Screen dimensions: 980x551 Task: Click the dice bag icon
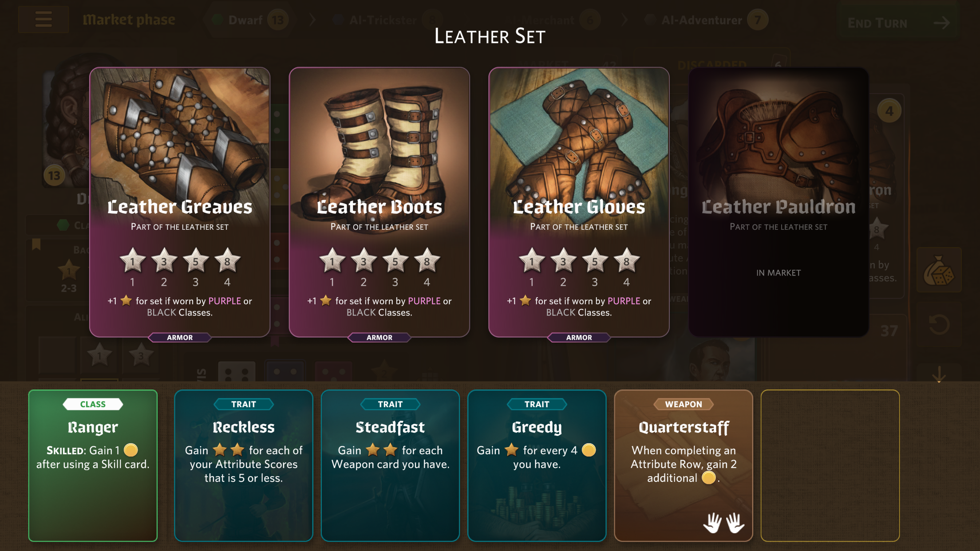pyautogui.click(x=939, y=270)
